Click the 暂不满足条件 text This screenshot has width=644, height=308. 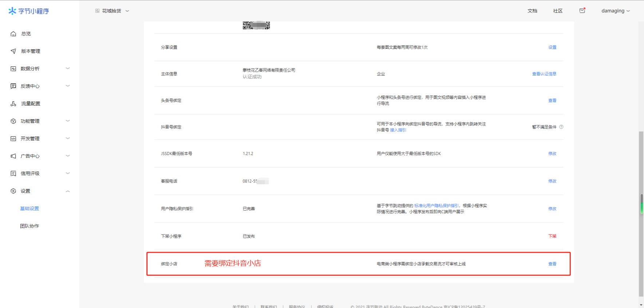click(544, 127)
